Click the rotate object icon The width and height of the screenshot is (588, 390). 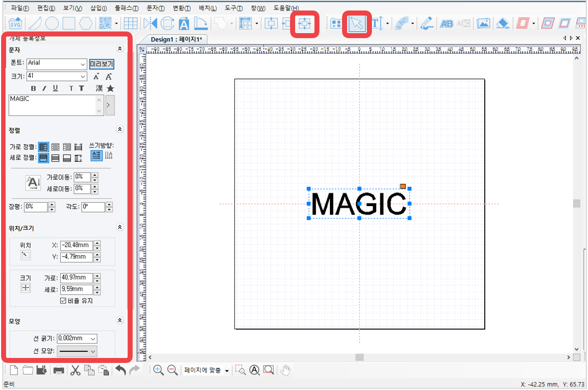tap(167, 23)
